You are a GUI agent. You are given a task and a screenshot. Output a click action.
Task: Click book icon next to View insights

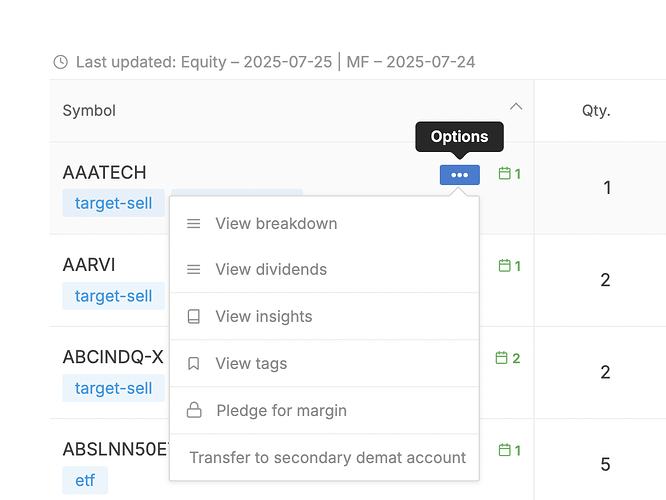tap(194, 317)
